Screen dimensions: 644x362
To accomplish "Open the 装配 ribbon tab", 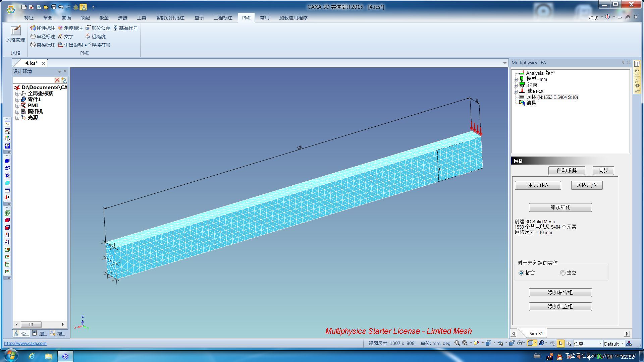I will pyautogui.click(x=85, y=18).
